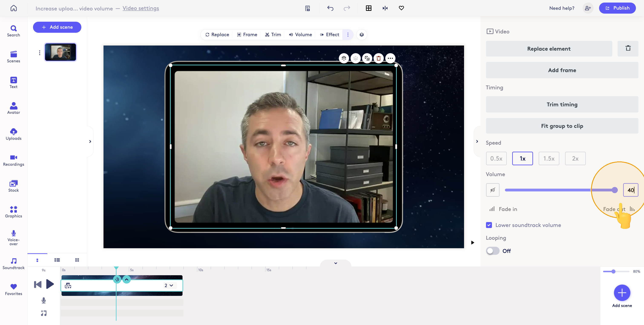Open the Avatar sidebar panel
Screen dimensions: 644x325
pos(13,108)
